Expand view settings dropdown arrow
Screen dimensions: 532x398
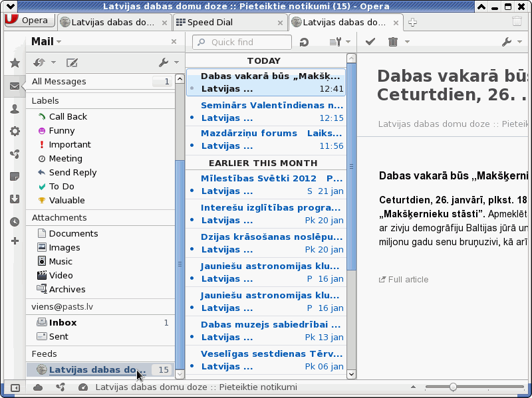348,42
